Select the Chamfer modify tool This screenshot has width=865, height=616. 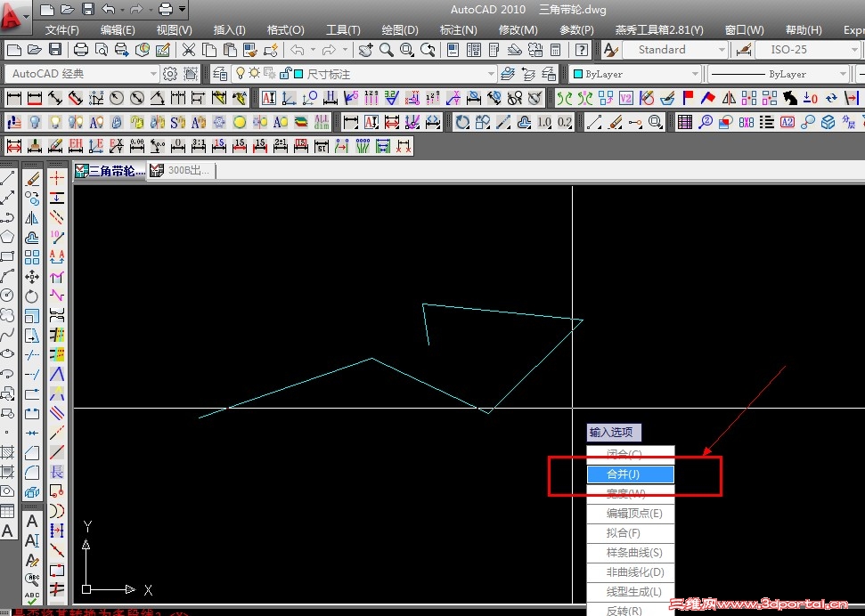click(32, 453)
